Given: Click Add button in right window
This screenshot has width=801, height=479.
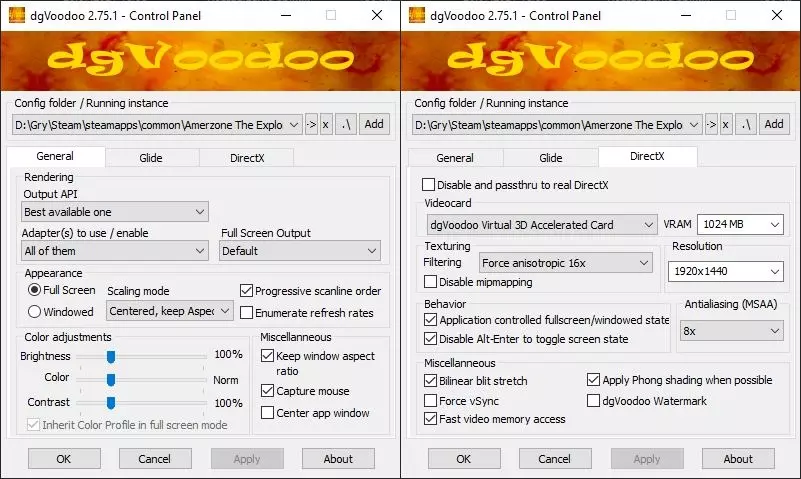Looking at the screenshot, I should (774, 124).
